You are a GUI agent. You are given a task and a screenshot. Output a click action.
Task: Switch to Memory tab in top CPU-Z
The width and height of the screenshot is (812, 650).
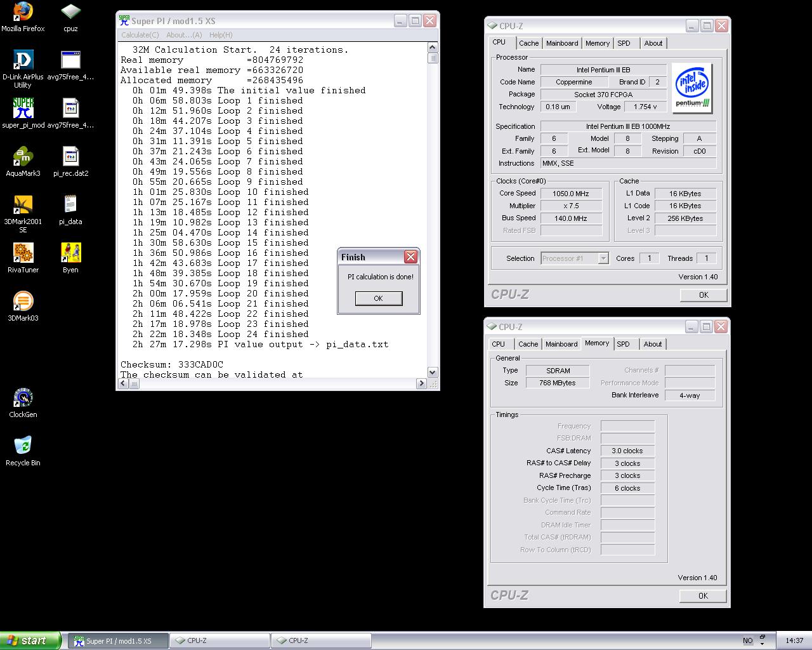[x=598, y=43]
